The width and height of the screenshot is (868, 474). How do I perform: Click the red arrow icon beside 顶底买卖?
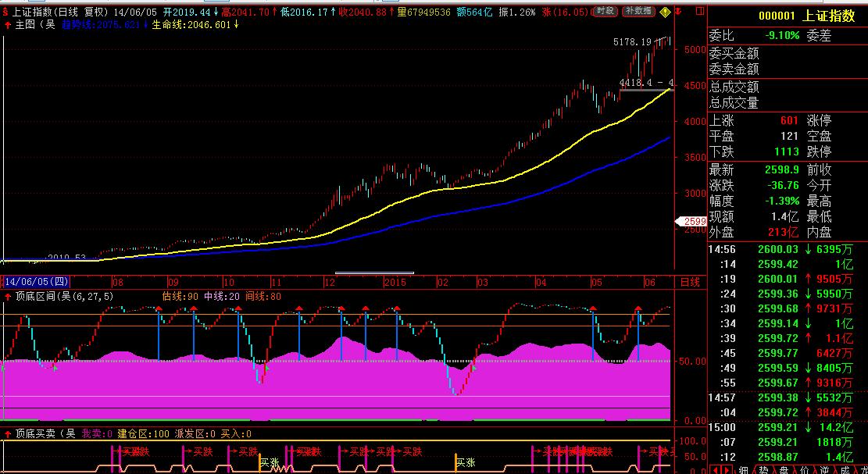[x=7, y=433]
